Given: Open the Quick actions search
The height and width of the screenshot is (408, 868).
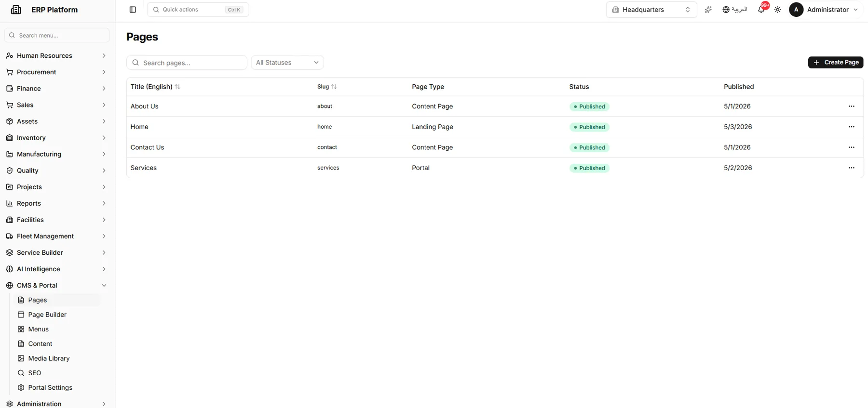Looking at the screenshot, I should 198,10.
